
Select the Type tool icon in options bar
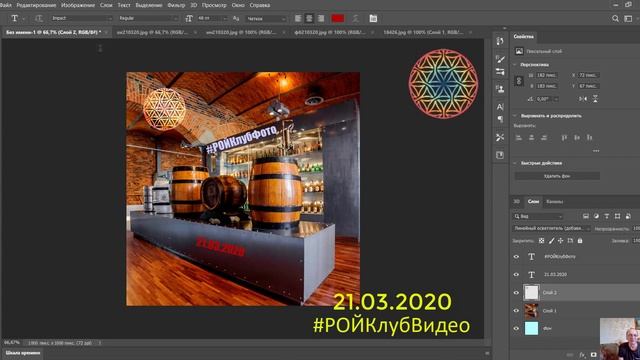tap(15, 18)
